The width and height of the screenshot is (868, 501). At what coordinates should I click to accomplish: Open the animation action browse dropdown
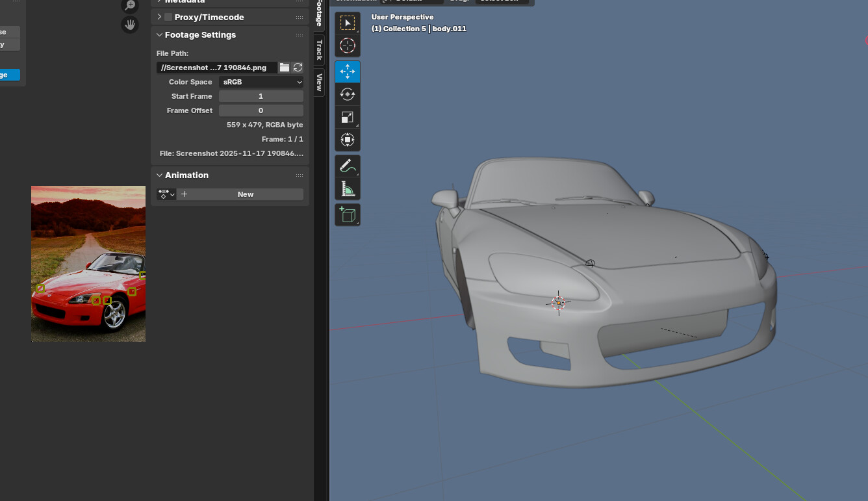pos(166,194)
